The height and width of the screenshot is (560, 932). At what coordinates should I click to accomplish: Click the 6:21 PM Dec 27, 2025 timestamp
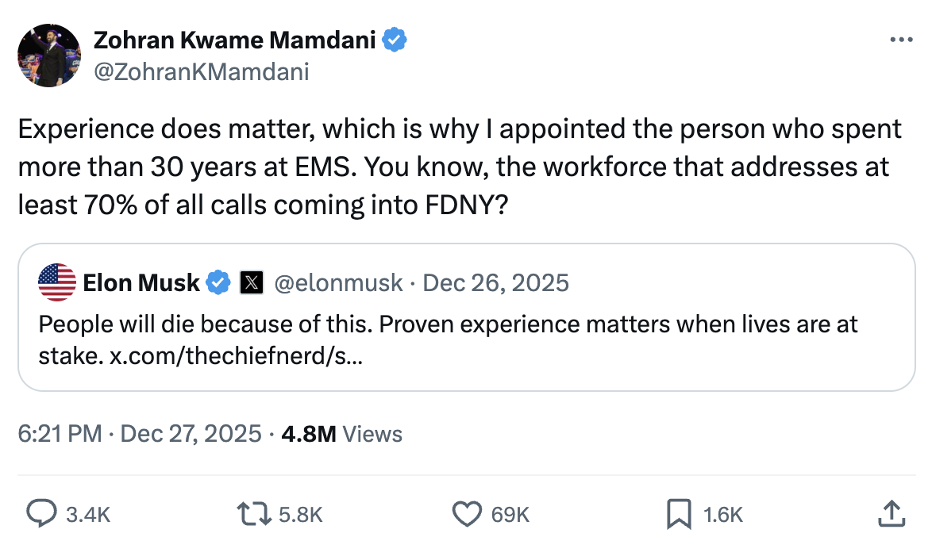(140, 434)
